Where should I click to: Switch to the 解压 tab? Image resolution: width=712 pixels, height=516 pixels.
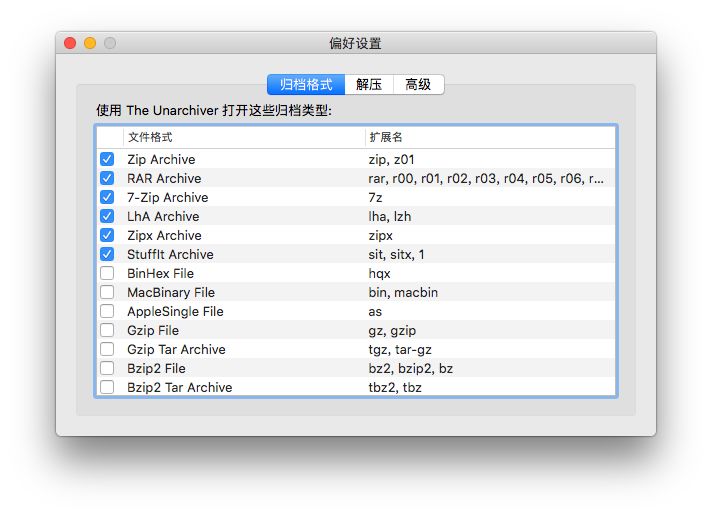[369, 84]
